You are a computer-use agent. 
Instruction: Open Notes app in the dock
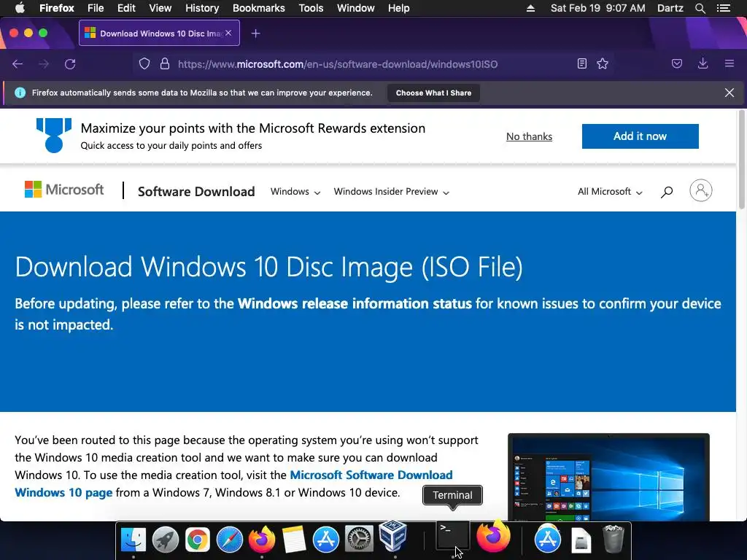pyautogui.click(x=293, y=540)
